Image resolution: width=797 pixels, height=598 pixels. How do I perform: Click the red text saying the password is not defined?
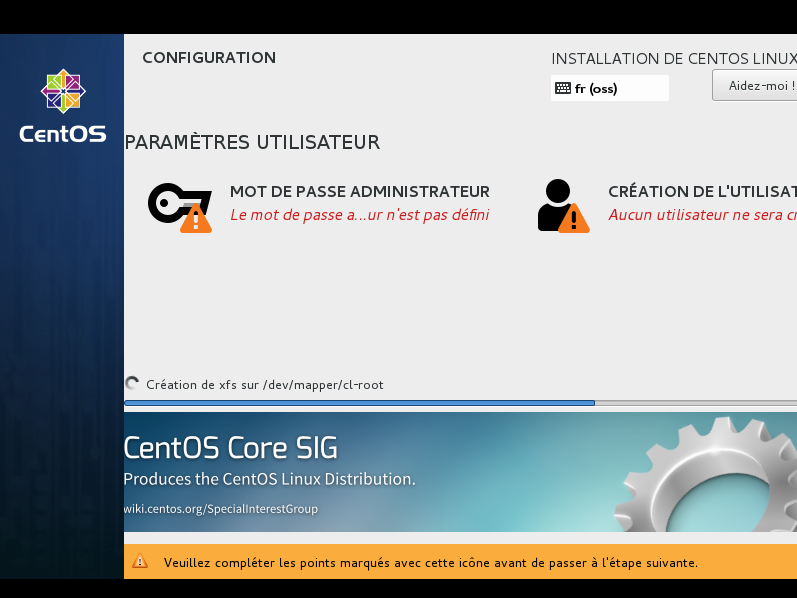359,215
